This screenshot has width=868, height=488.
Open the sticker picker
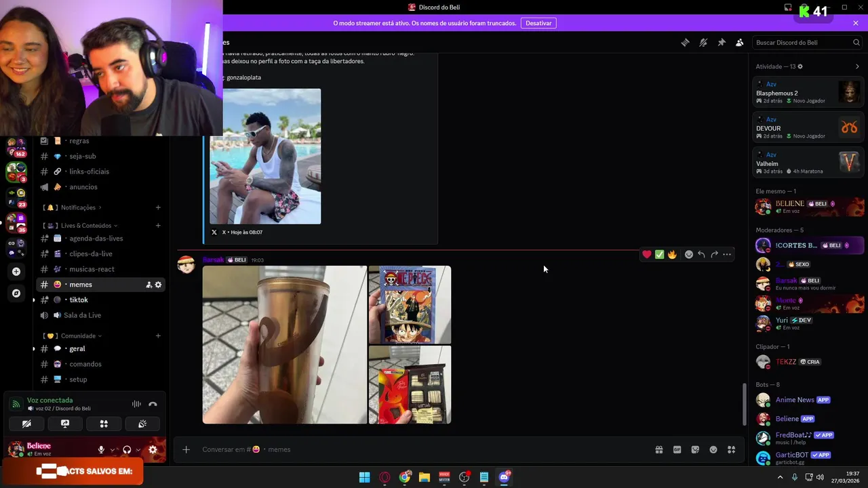[695, 449]
